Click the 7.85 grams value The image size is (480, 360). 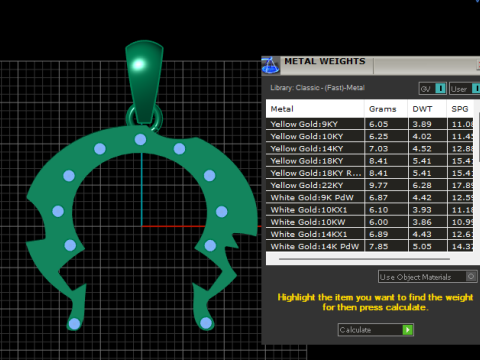pyautogui.click(x=379, y=246)
